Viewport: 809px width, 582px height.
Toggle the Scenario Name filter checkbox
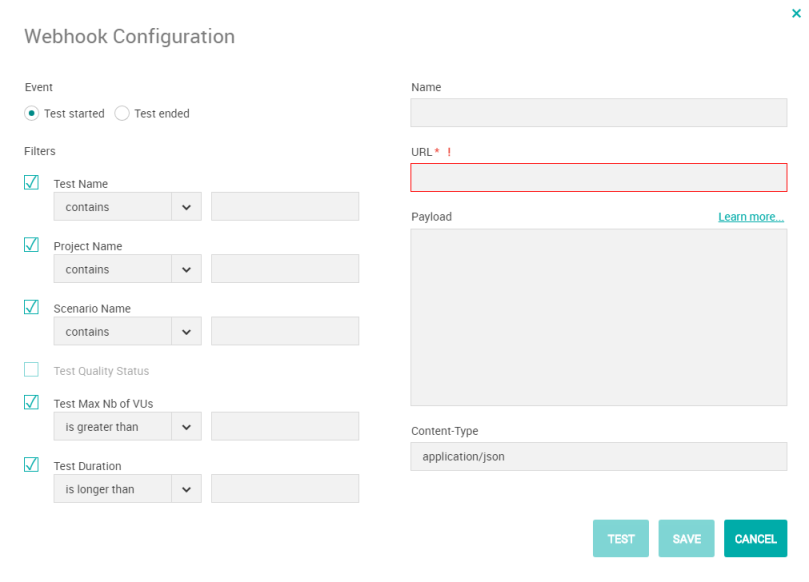tap(31, 306)
